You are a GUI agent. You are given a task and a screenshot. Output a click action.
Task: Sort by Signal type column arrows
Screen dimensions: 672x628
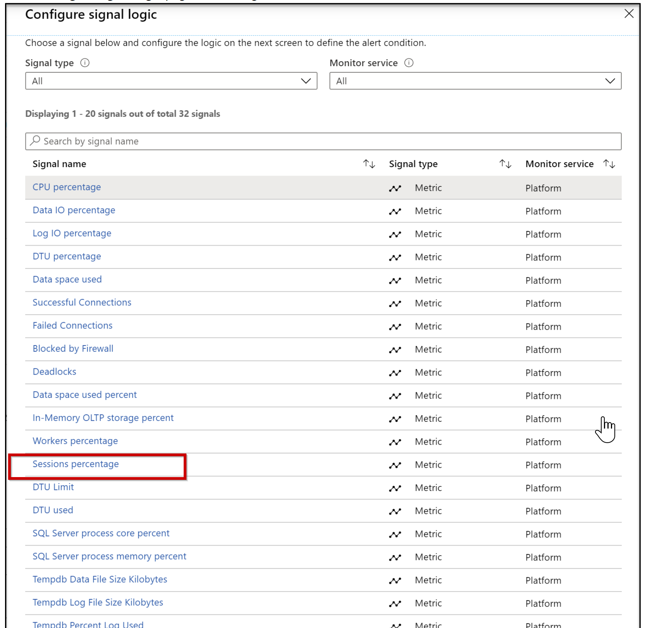[505, 164]
